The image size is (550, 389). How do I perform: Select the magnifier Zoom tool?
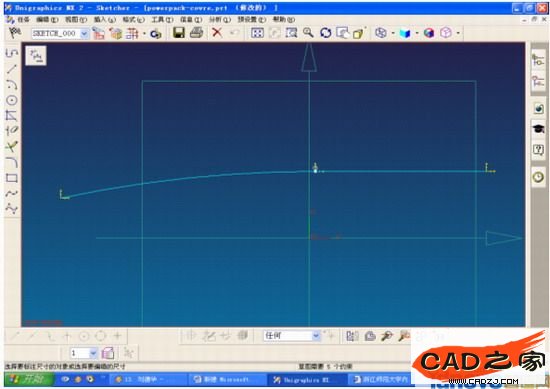pos(308,33)
